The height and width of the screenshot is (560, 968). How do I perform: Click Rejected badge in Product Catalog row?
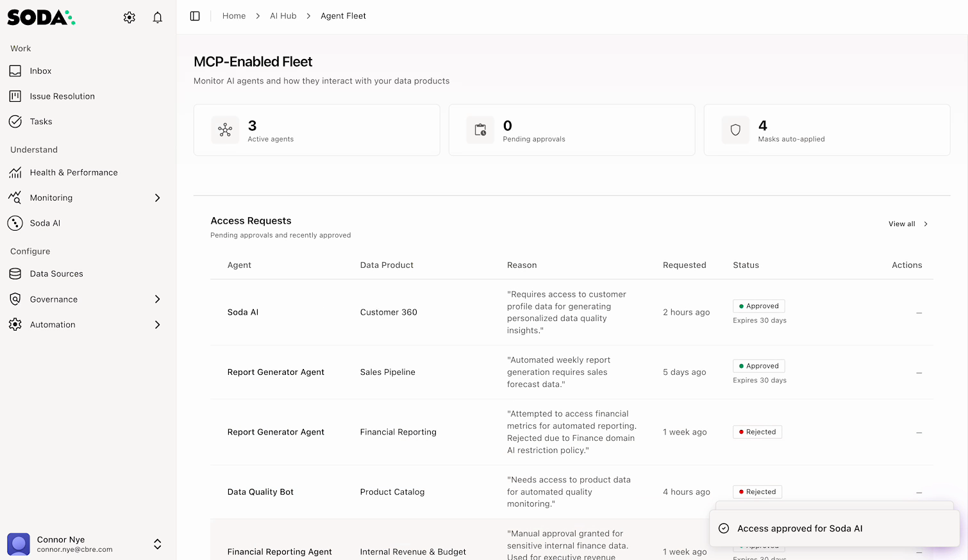[x=757, y=492]
